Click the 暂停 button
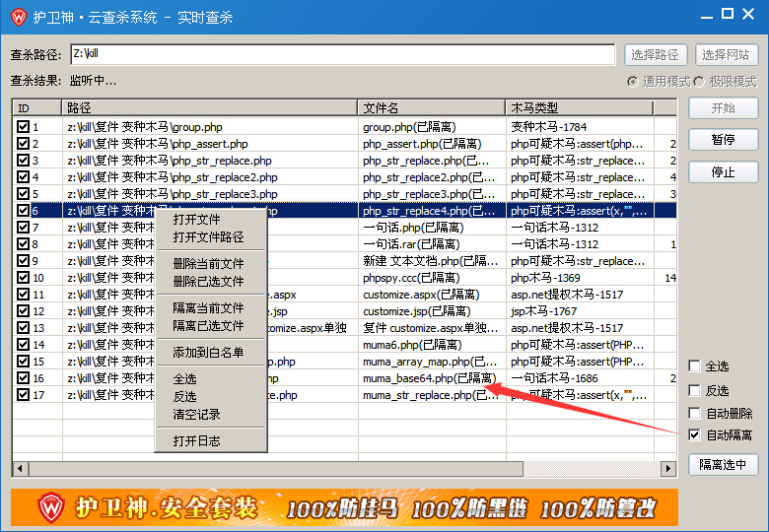Viewport: 769px width, 532px height. [724, 140]
